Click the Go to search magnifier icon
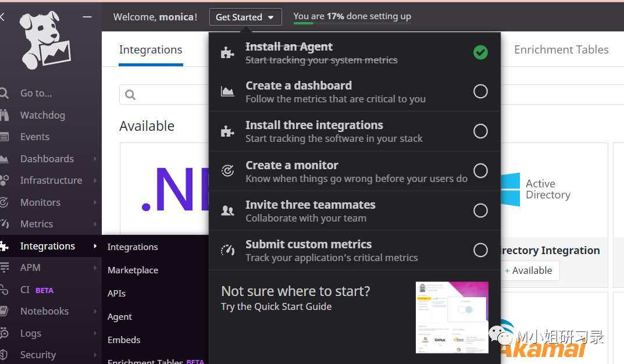The image size is (624, 364). pos(3,93)
